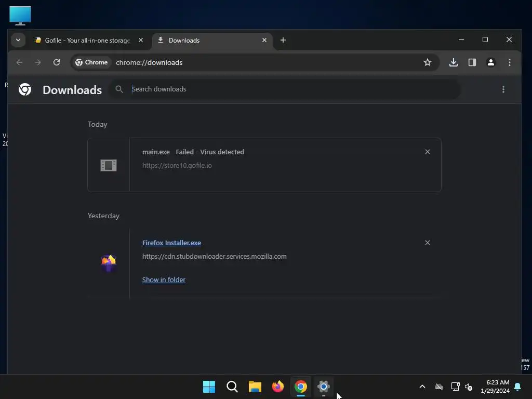Click the Chrome logo beside Downloads heading
The image size is (532, 399).
point(25,89)
